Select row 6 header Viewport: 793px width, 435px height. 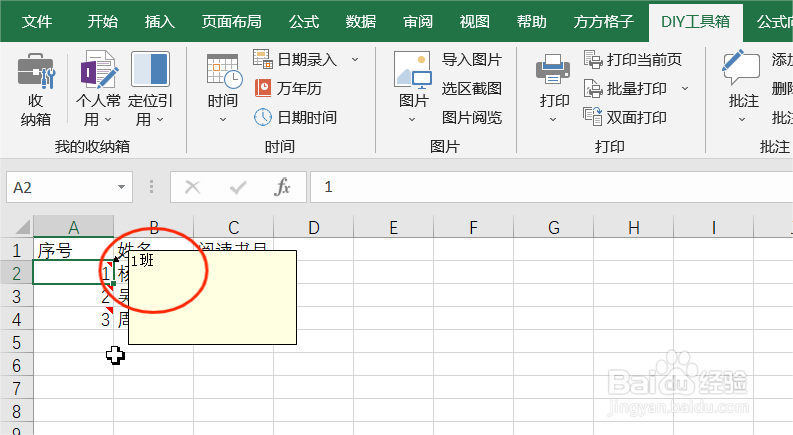16,365
